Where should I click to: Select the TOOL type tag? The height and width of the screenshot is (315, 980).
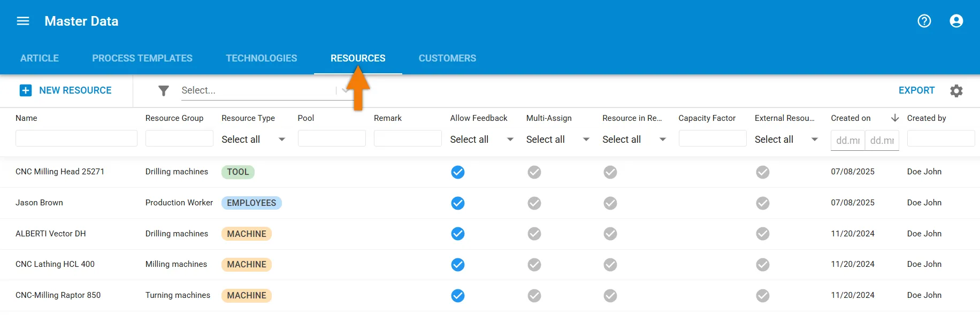click(238, 172)
